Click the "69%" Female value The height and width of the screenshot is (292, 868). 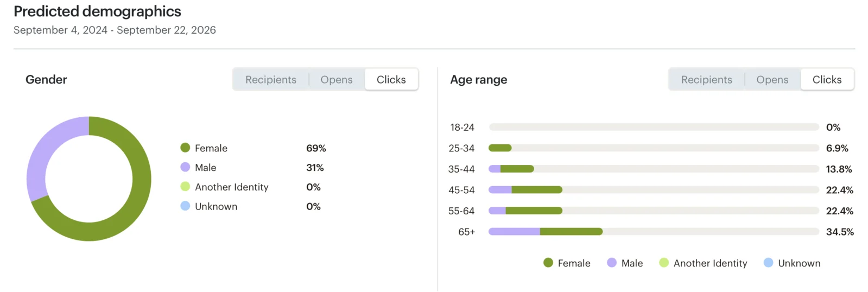pyautogui.click(x=316, y=148)
